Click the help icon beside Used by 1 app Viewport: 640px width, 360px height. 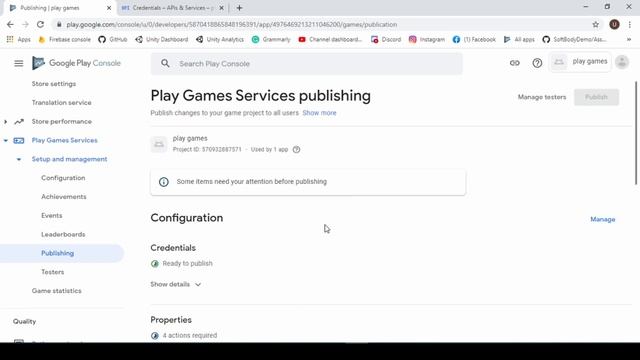tap(297, 149)
